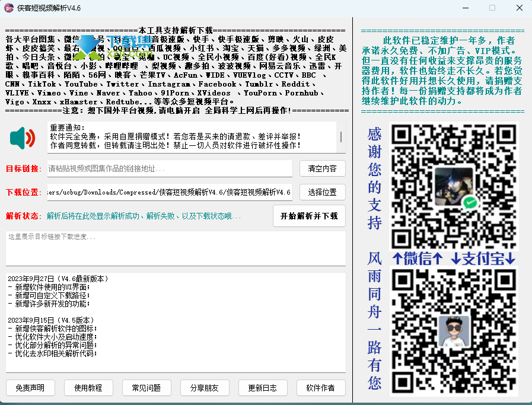
Task: Click the target link input field
Action: pos(170,168)
